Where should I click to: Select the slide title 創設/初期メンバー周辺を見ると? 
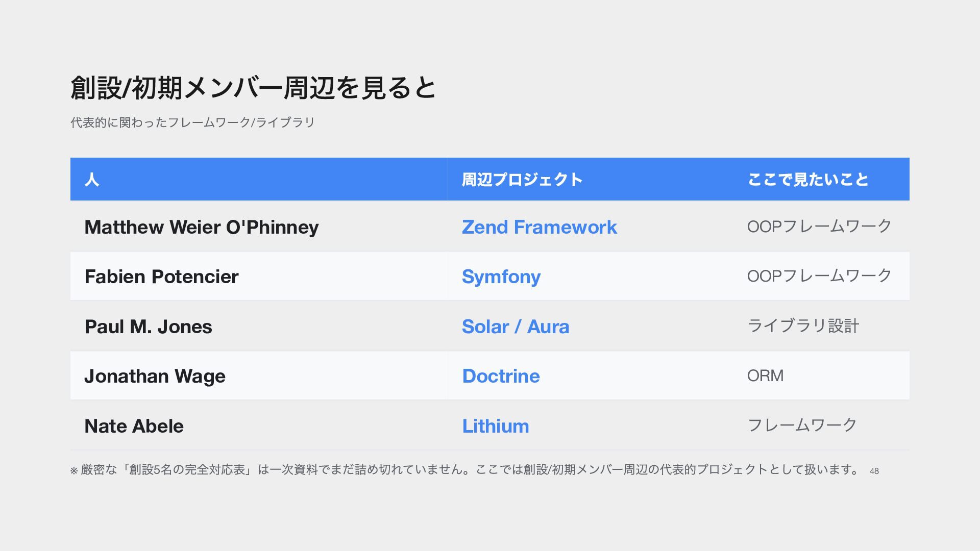(253, 87)
